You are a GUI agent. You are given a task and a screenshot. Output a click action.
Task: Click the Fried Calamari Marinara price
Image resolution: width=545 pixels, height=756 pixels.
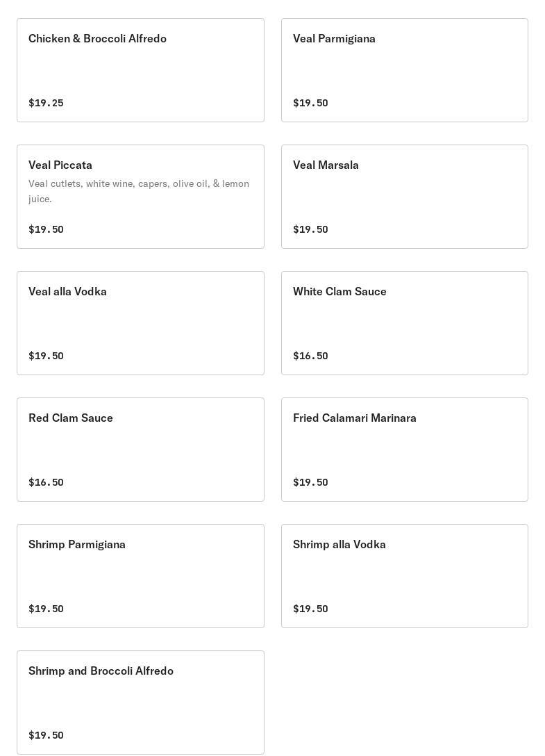coord(310,482)
